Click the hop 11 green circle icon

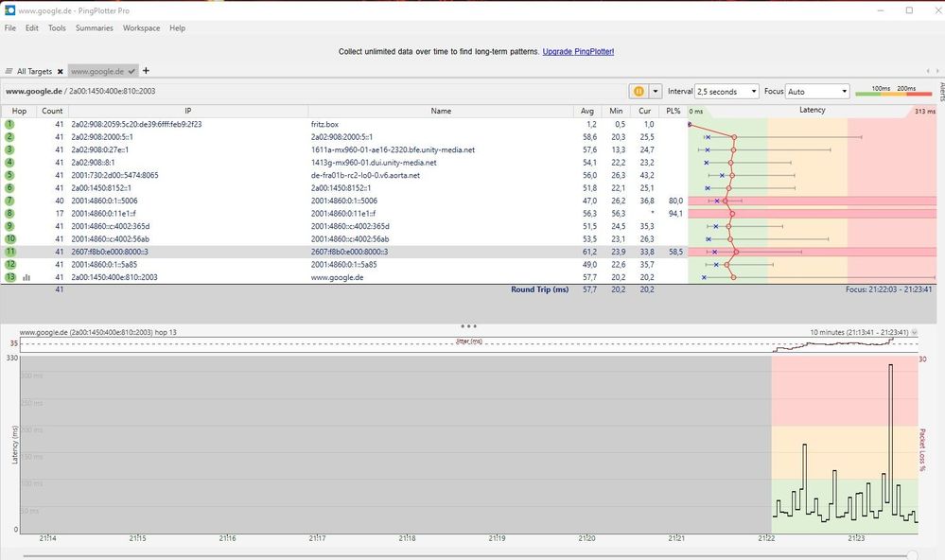coord(10,252)
